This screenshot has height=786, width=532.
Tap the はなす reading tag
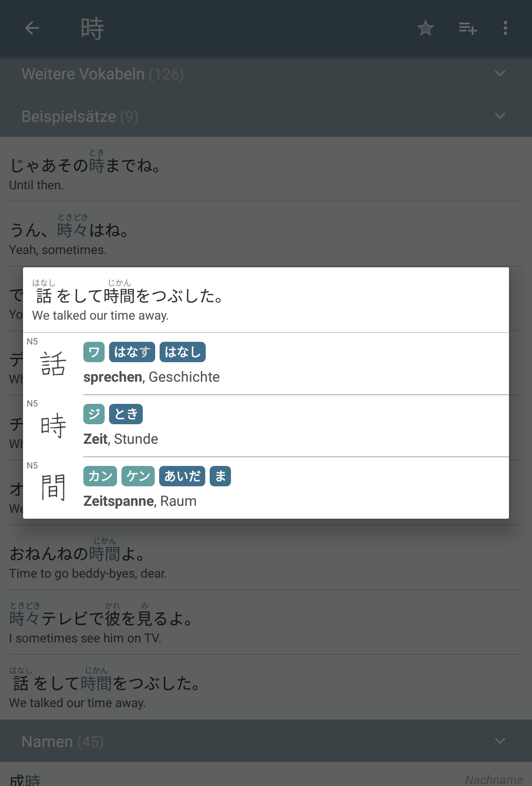click(132, 352)
